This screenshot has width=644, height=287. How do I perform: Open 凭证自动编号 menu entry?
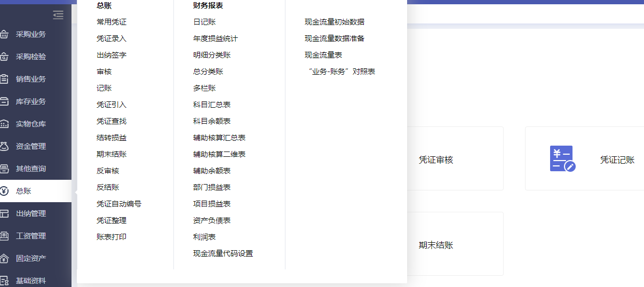[119, 204]
